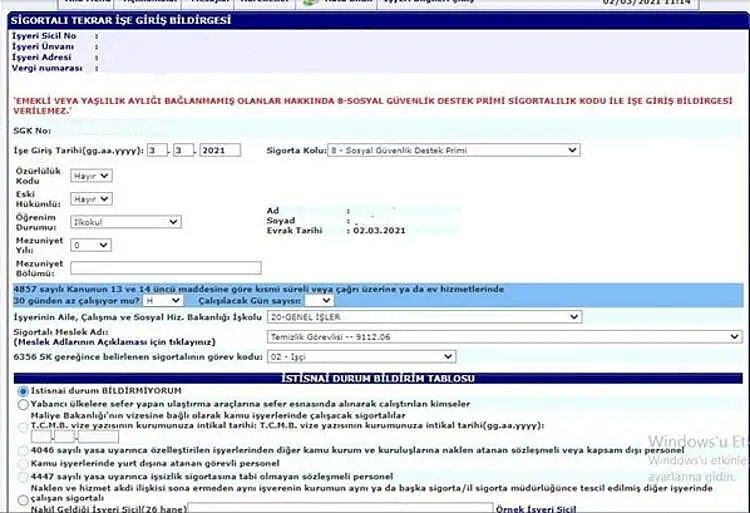
Task: Select the 'İstisnai durum BİLDİRMİYORUM' radio button
Action: coord(22,391)
